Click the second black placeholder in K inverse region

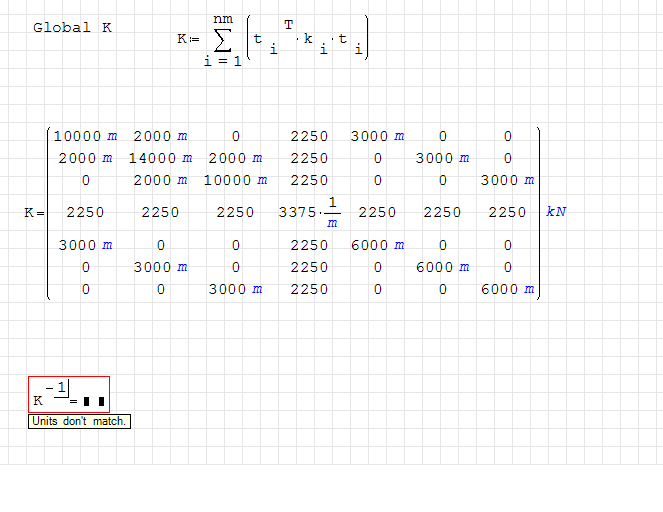click(100, 402)
